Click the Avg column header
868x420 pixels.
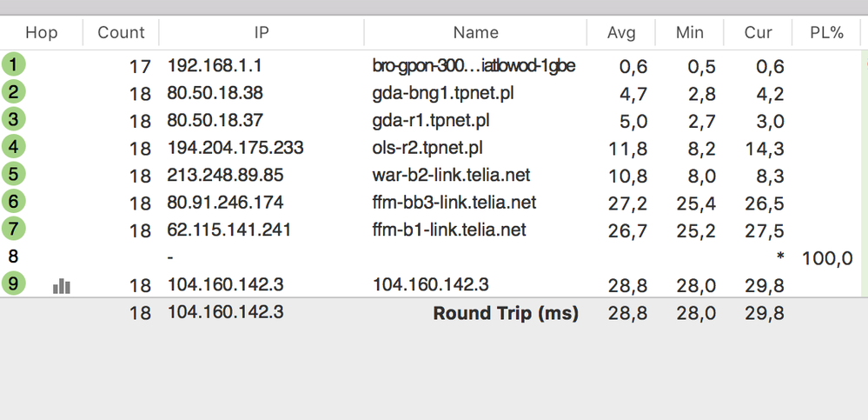coord(621,33)
